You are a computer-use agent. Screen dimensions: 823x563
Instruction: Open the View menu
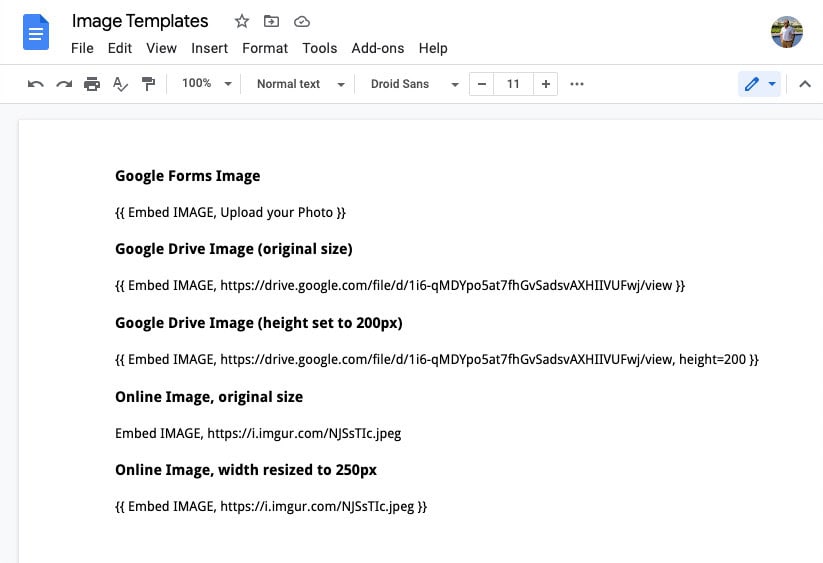point(161,48)
